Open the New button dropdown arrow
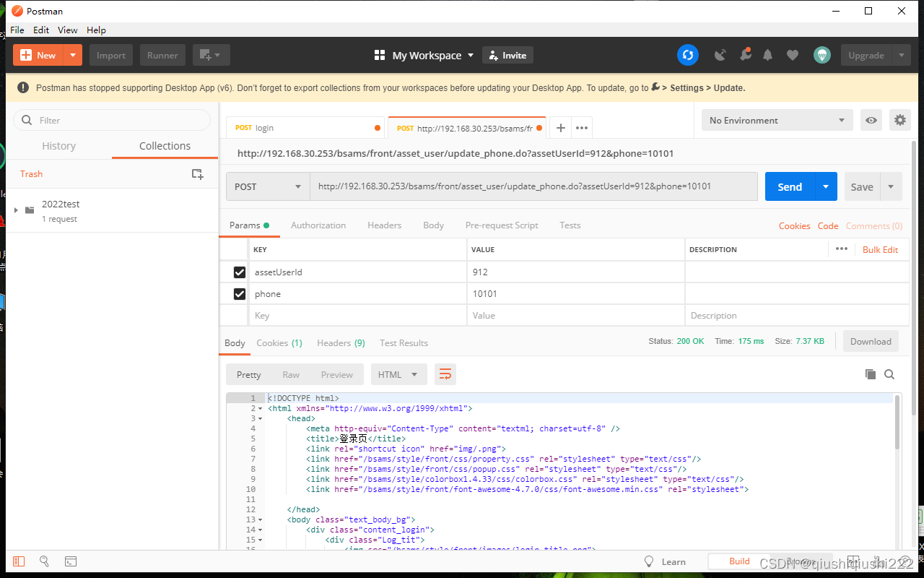Screen dimensions: 924x578 pyautogui.click(x=73, y=55)
